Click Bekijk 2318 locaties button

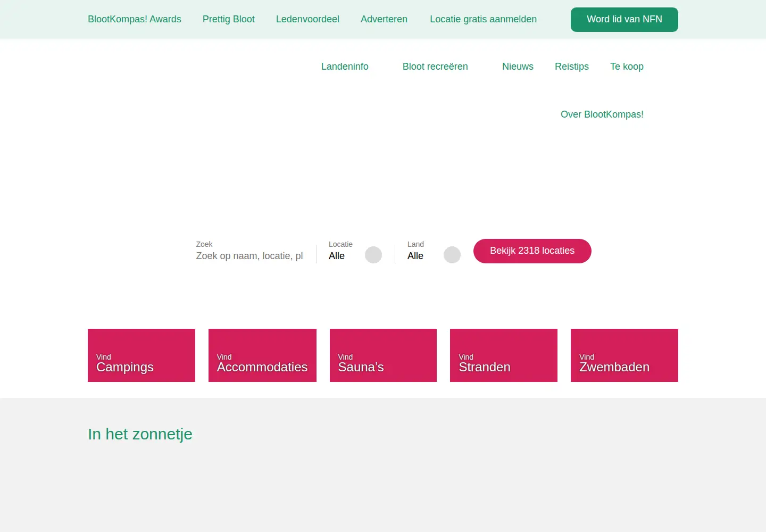coord(532,251)
